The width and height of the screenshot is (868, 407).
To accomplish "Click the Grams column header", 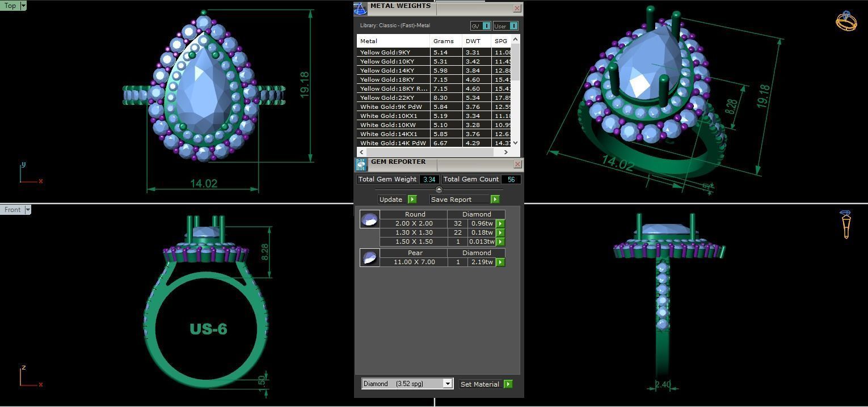I will [446, 41].
